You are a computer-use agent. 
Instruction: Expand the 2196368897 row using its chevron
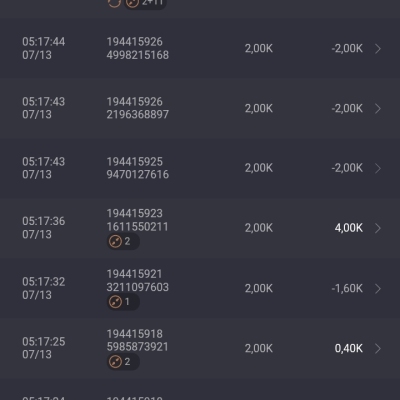[x=378, y=108]
